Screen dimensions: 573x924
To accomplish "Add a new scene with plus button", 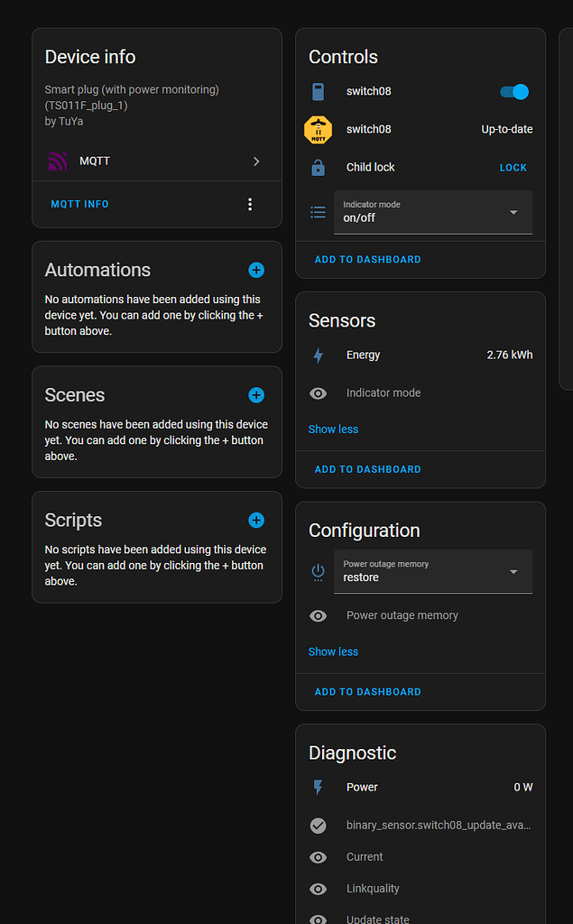I will [x=256, y=395].
